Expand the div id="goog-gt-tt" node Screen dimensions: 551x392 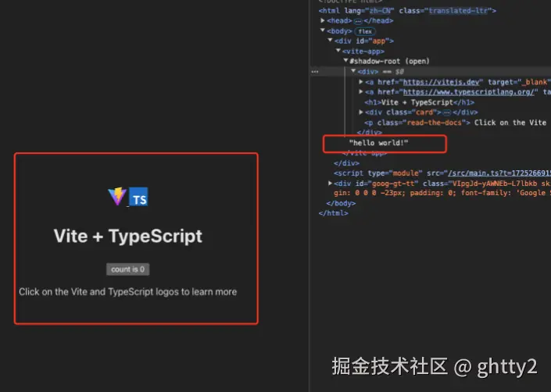[330, 184]
